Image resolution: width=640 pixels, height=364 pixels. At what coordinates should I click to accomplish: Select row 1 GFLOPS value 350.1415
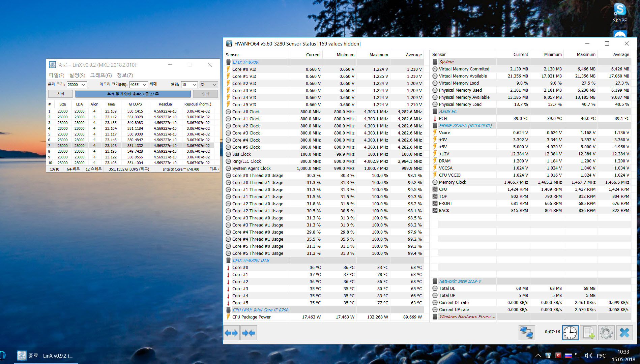(x=135, y=111)
